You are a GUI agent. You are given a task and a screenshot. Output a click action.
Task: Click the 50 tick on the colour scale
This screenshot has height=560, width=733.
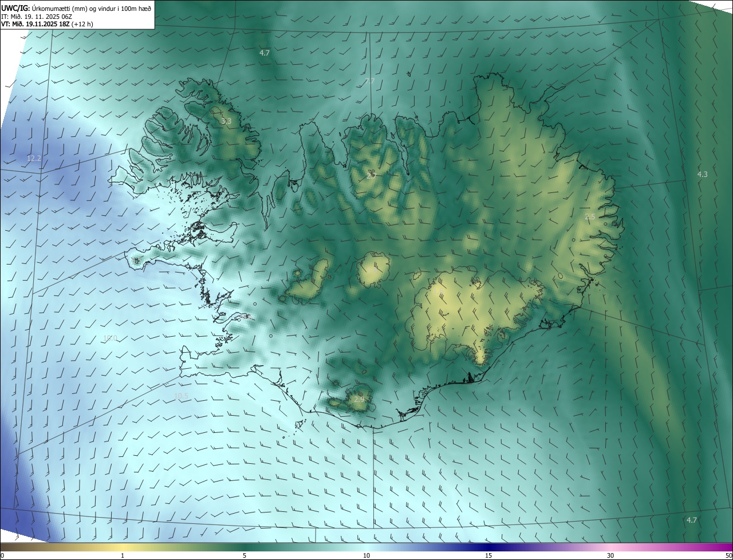coord(728,555)
